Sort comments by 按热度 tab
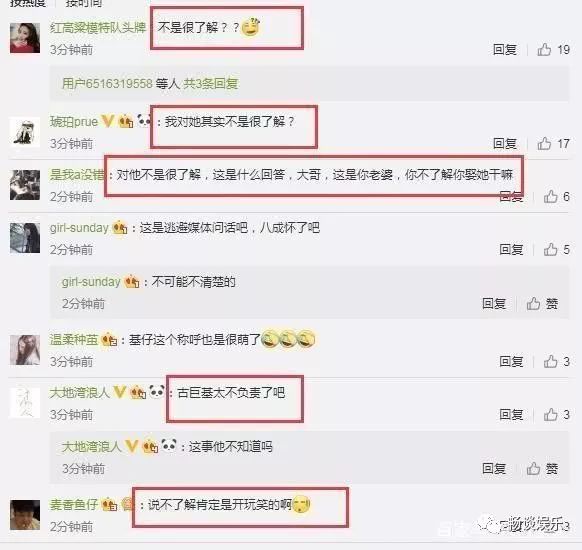 [27, 3]
